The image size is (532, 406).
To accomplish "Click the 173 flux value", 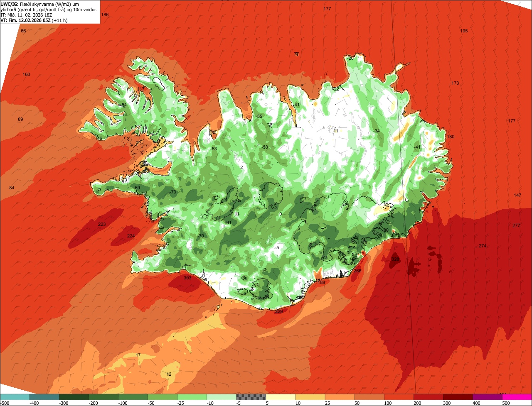I will tap(455, 83).
